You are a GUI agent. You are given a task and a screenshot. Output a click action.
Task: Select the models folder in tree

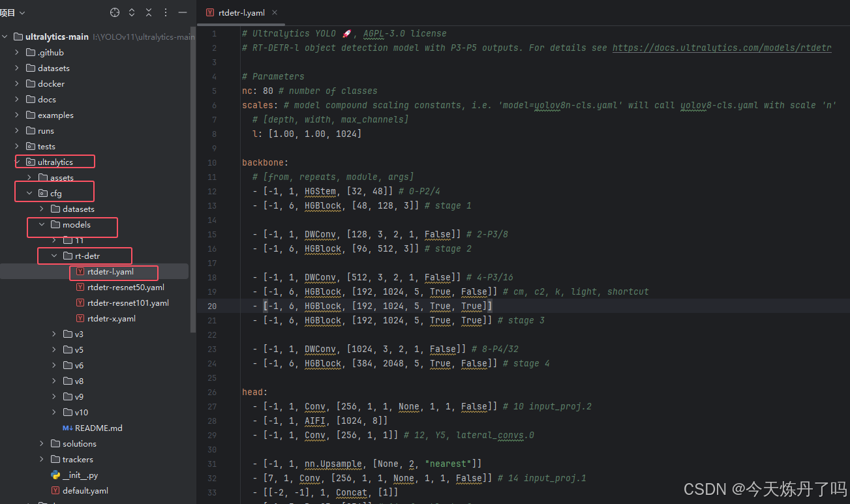76,224
